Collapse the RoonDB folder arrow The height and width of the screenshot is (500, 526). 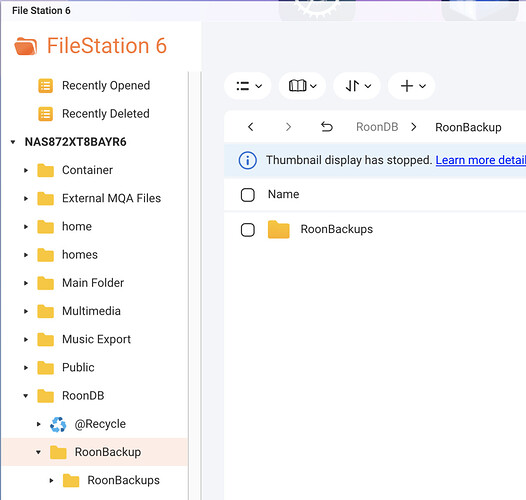(x=26, y=396)
